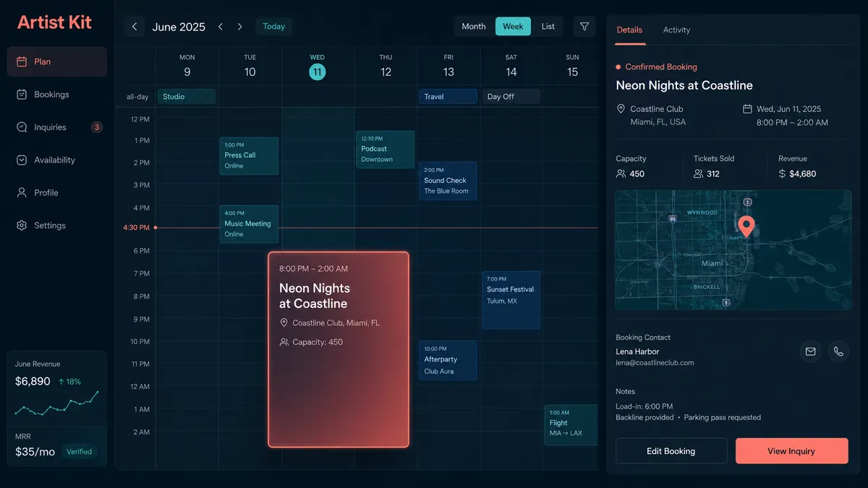Click Edit Booking button
This screenshot has width=868, height=488.
pyautogui.click(x=671, y=451)
